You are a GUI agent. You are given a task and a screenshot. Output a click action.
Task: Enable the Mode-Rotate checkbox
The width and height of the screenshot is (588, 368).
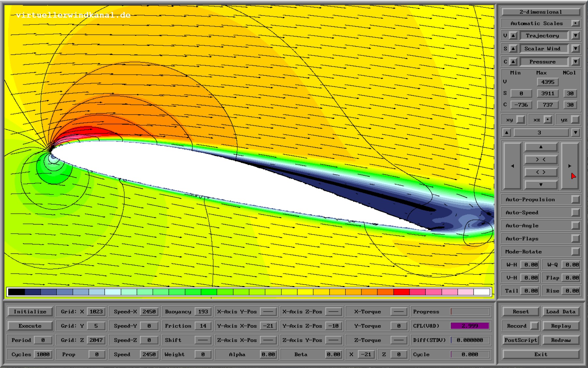point(576,252)
